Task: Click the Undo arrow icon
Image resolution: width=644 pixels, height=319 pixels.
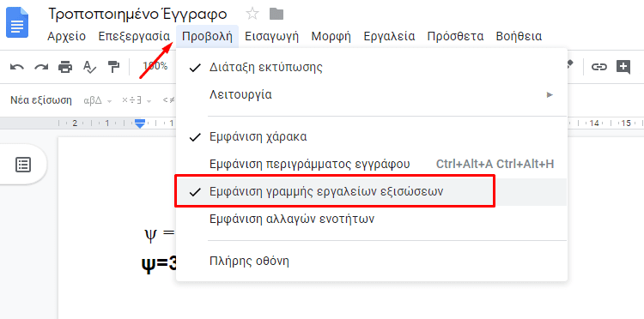Action: click(x=17, y=66)
